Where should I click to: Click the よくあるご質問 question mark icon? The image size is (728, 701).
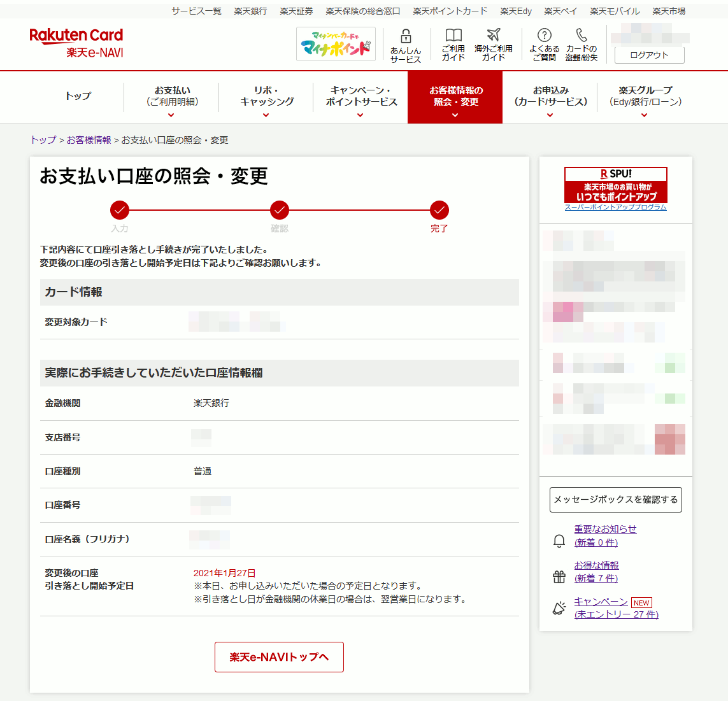(544, 36)
